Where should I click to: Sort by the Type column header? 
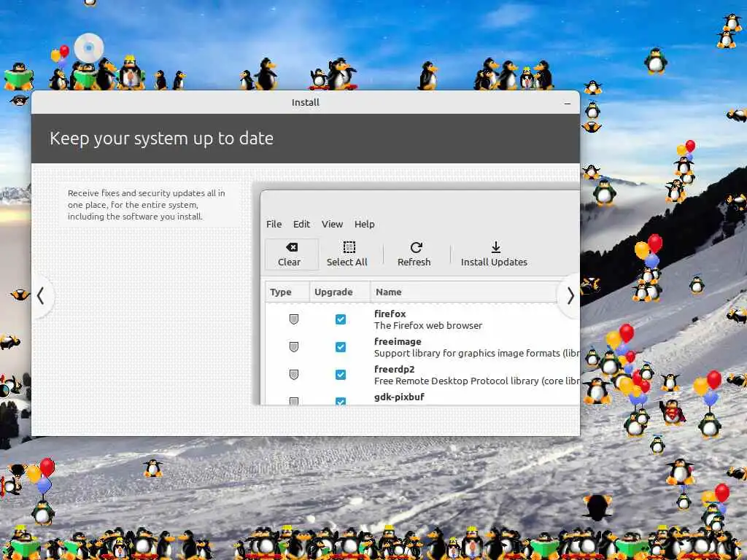(x=287, y=292)
